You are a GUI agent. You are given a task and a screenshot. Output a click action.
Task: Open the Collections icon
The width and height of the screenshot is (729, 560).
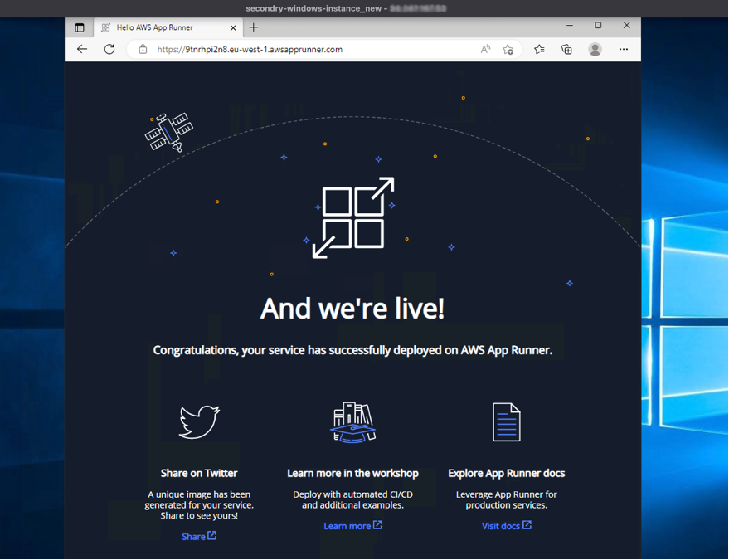[x=566, y=49]
